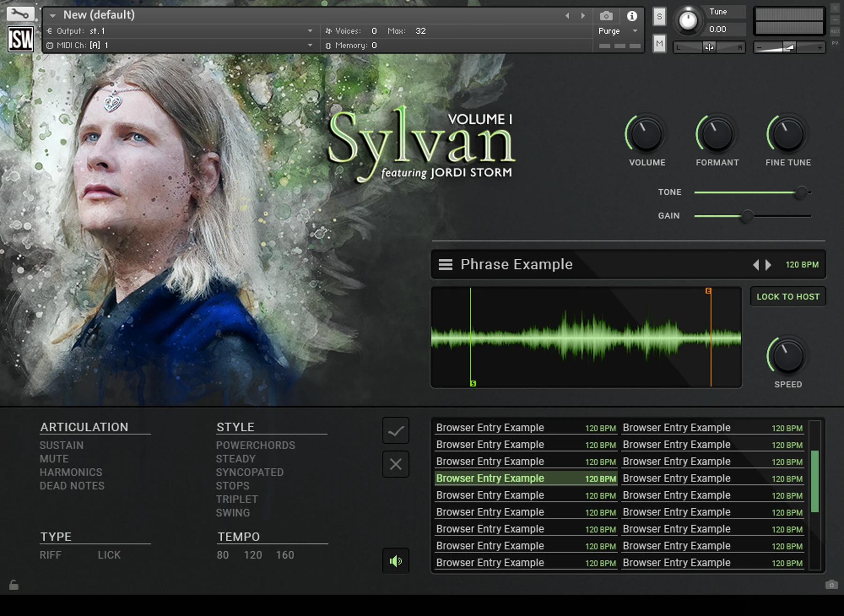Filter by tempo 120

(x=253, y=555)
